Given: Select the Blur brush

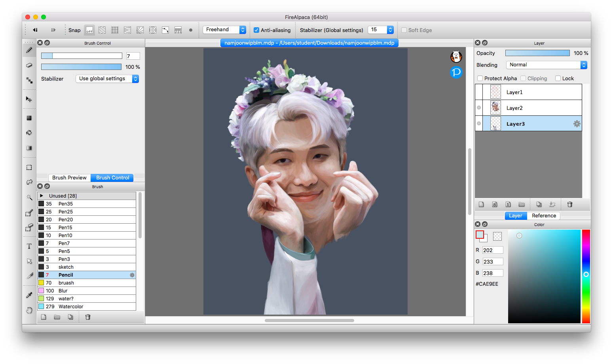Looking at the screenshot, I should tap(87, 290).
